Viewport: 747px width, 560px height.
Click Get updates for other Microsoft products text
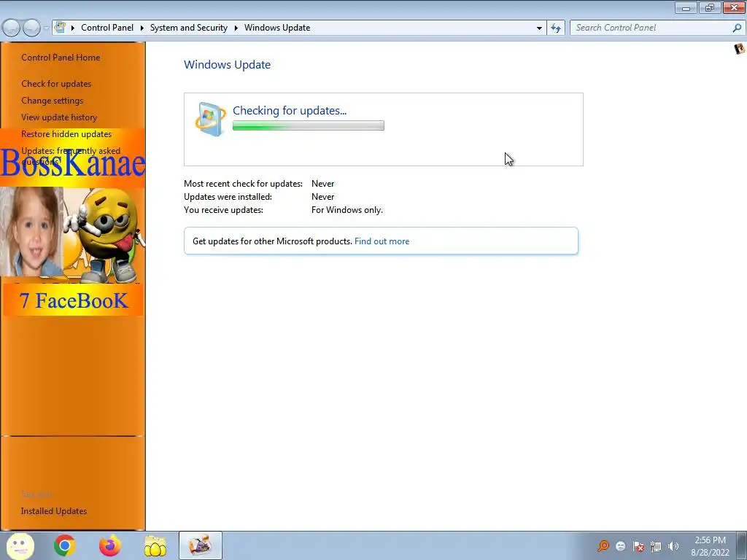point(272,241)
